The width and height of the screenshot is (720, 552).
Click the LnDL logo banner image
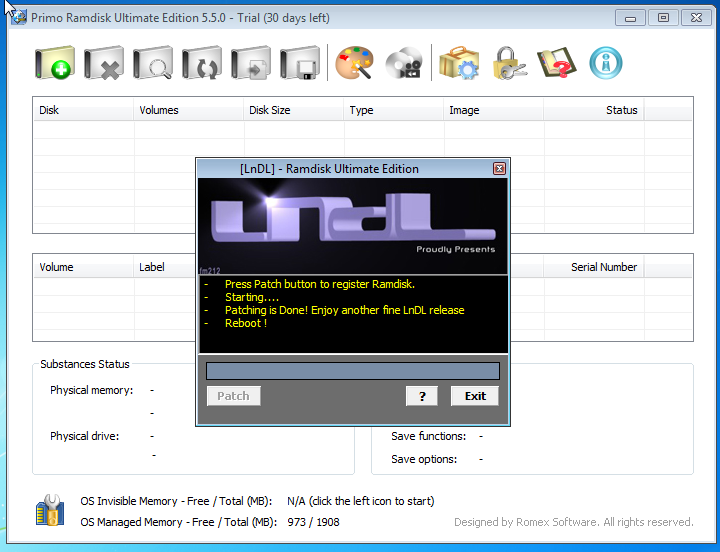353,226
